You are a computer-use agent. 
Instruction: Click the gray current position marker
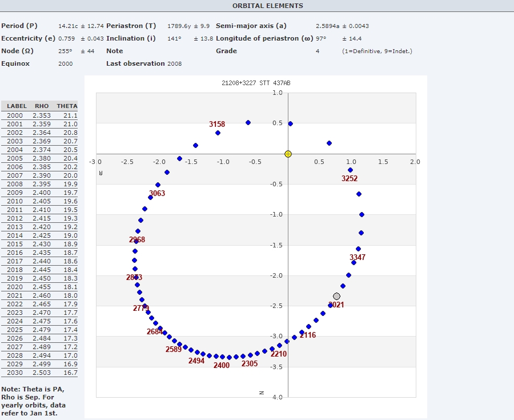pyautogui.click(x=336, y=296)
